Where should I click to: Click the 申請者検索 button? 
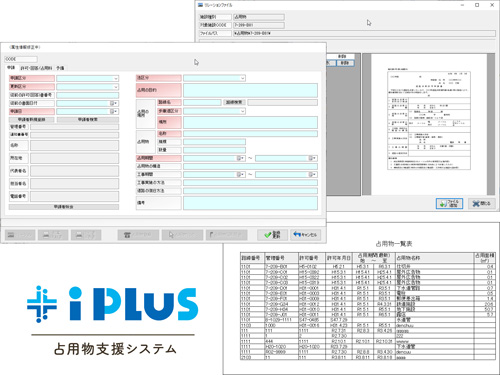point(88,119)
